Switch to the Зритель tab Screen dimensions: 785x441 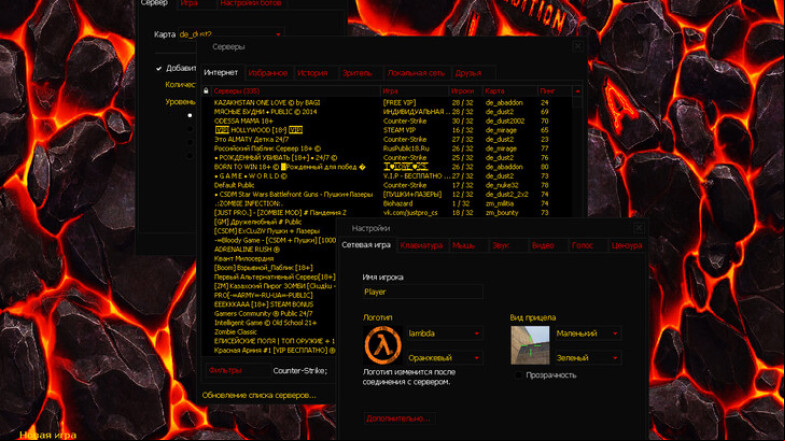click(357, 73)
